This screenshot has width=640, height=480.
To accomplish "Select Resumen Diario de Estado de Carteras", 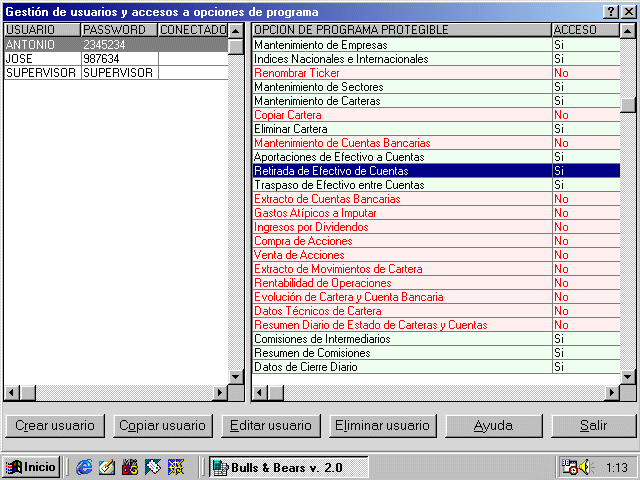I will point(436,325).
